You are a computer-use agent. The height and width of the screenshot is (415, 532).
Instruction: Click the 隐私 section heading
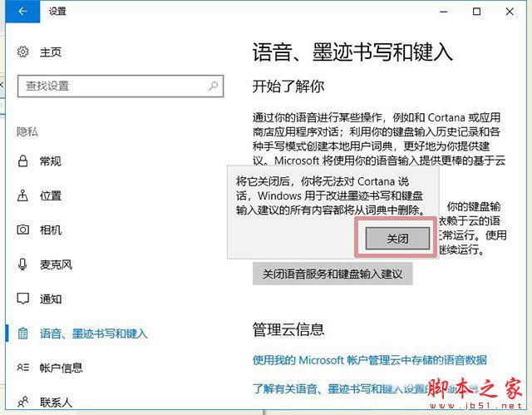click(x=27, y=131)
